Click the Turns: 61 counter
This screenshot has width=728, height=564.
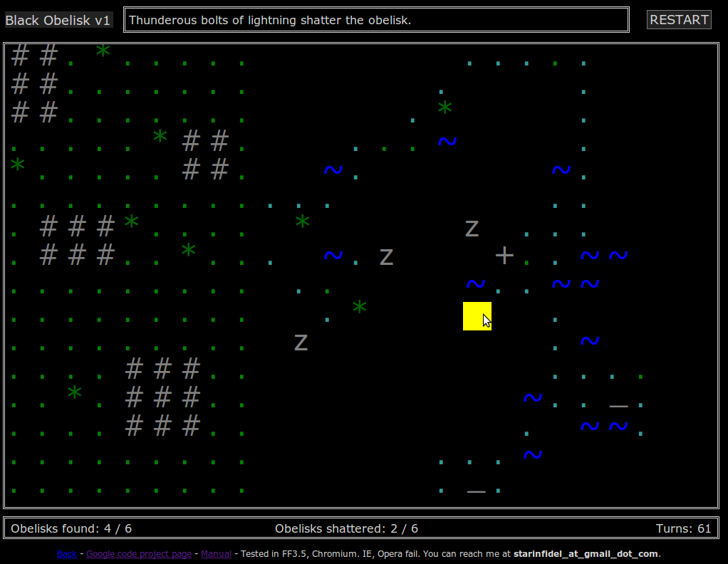click(x=683, y=528)
